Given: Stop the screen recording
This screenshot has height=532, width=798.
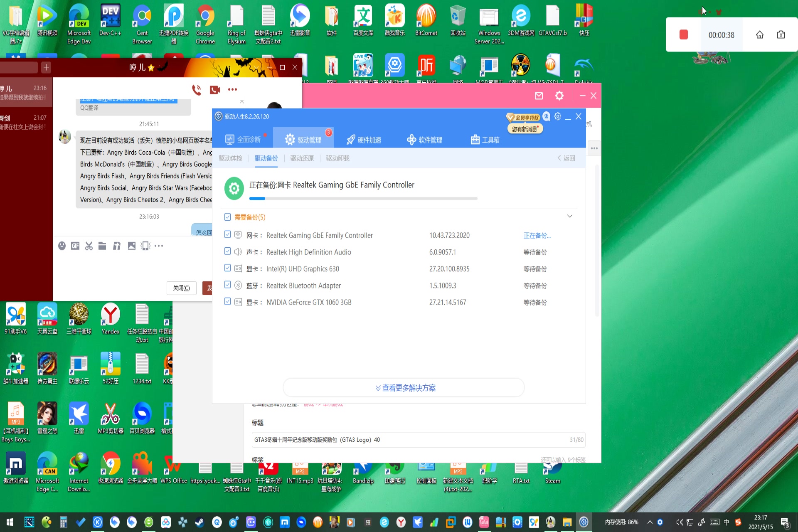Looking at the screenshot, I should [x=684, y=34].
